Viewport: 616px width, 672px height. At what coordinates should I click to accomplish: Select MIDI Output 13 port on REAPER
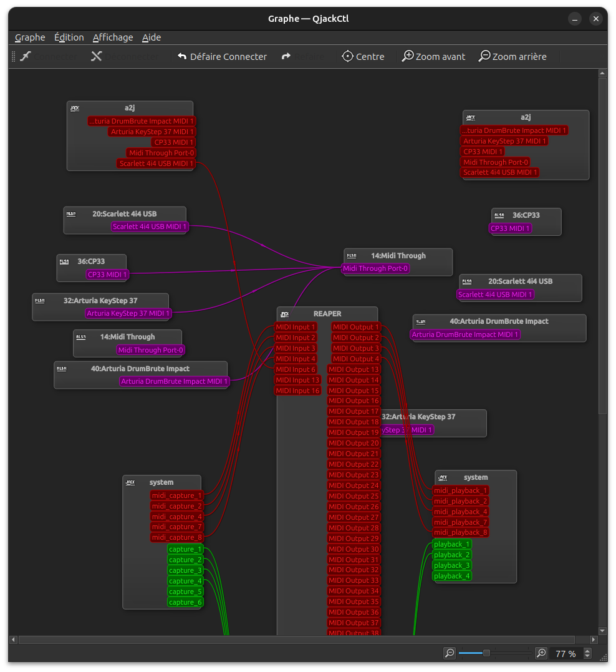point(354,369)
